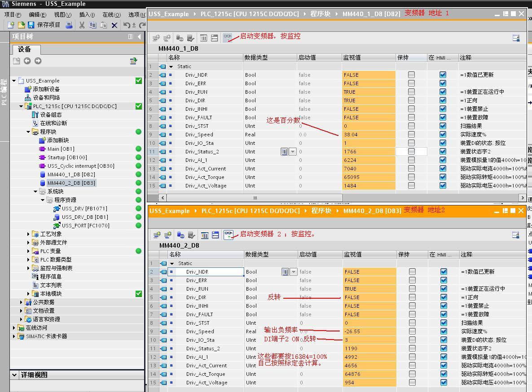The height and width of the screenshot is (392, 532).
Task: Click the Delete X icon in toolbar
Action: (114, 25)
